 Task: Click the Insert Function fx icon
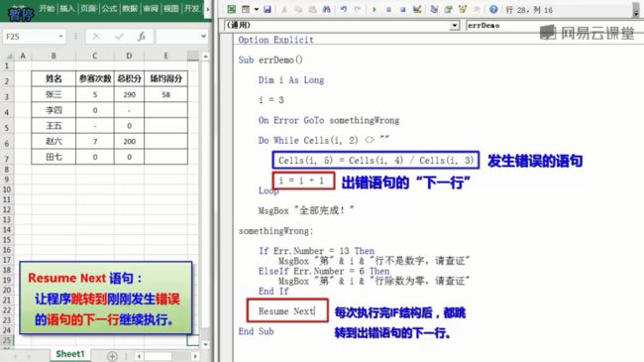[142, 37]
